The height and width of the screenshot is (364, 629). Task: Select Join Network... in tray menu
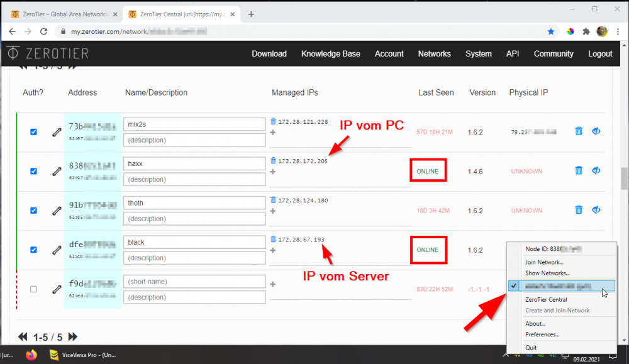(544, 262)
